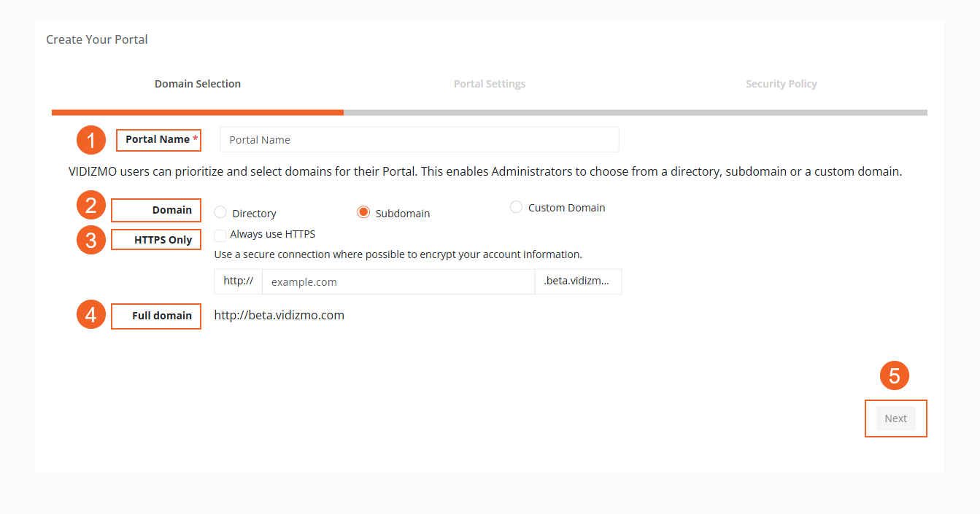Image resolution: width=980 pixels, height=514 pixels.
Task: Click the numbered badge 4 beside Full domain
Action: point(90,314)
